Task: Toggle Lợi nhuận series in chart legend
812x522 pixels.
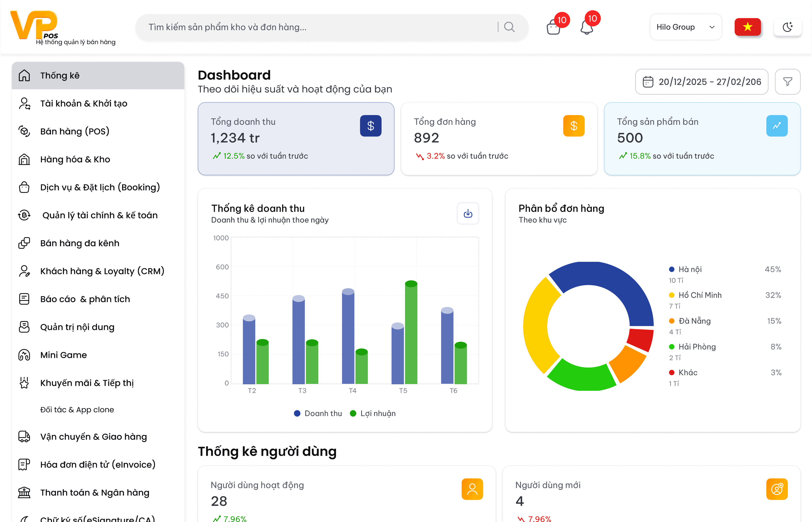Action: [x=373, y=413]
